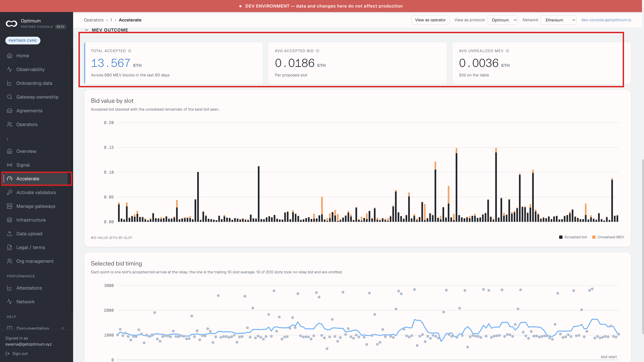The width and height of the screenshot is (644, 362).
Task: Click Operators breadcrumb link
Action: coord(94,20)
